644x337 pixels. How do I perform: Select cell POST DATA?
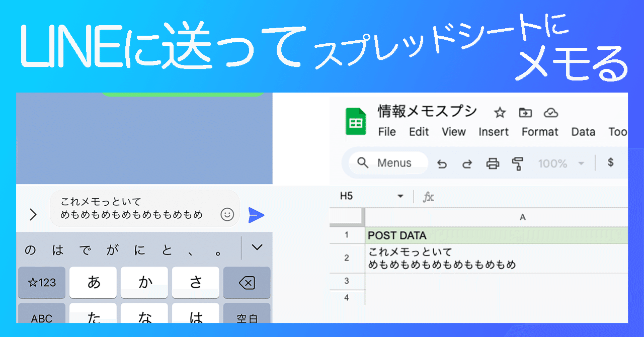pyautogui.click(x=497, y=235)
